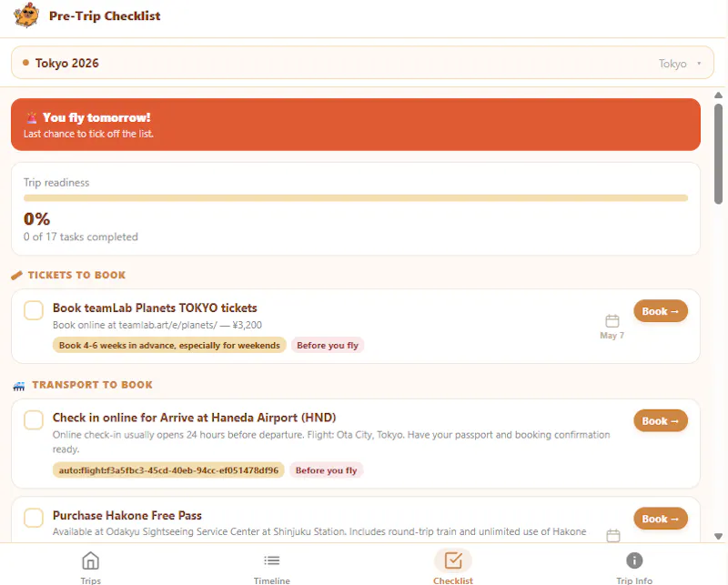Check off Book teamLab Planets TOKYO tickets
Image resolution: width=728 pixels, height=585 pixels.
(34, 310)
